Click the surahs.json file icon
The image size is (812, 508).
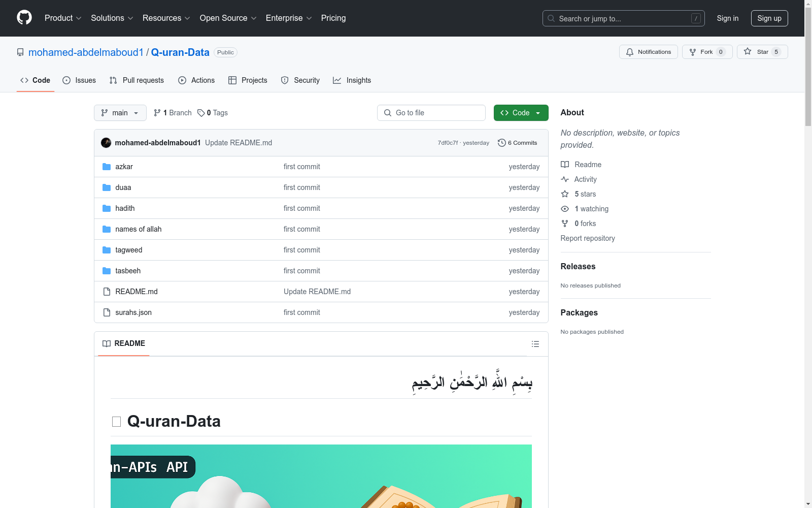(107, 312)
